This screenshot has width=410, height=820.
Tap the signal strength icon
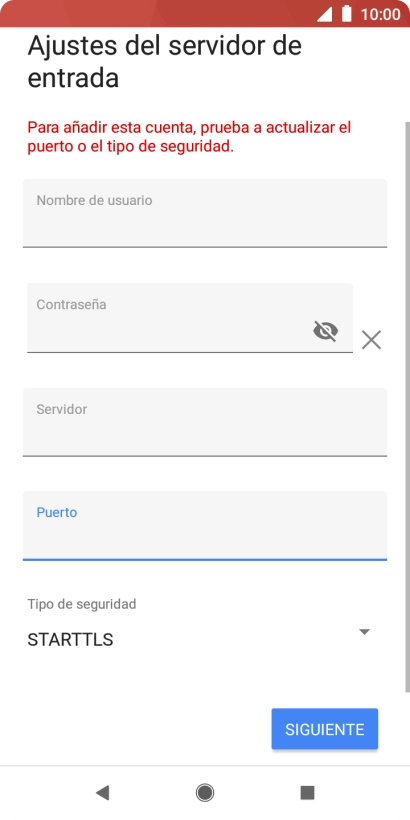click(x=324, y=14)
